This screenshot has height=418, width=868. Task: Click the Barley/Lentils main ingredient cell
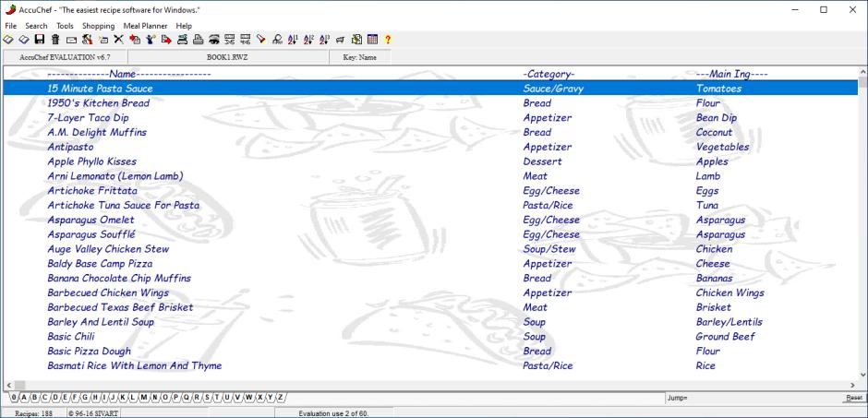coord(729,322)
